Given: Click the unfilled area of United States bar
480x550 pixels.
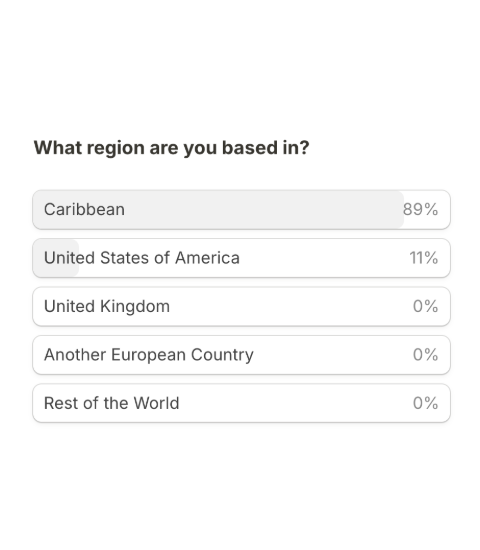Looking at the screenshot, I should pos(265,258).
